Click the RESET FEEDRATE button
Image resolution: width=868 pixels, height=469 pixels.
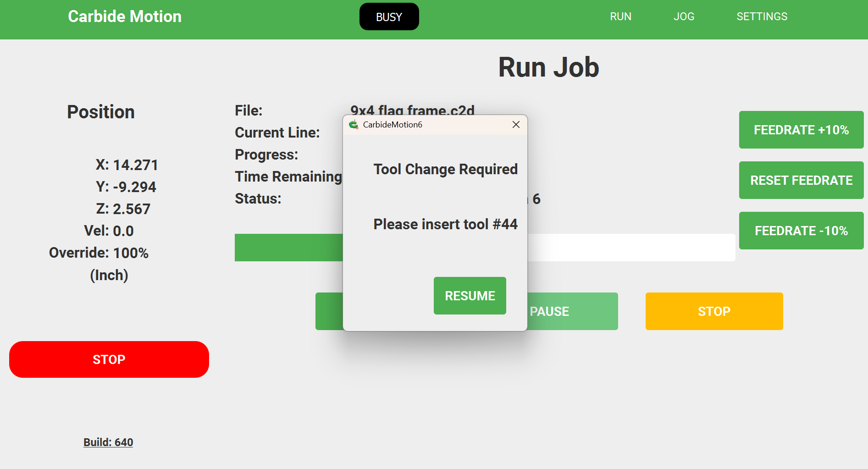801,180
